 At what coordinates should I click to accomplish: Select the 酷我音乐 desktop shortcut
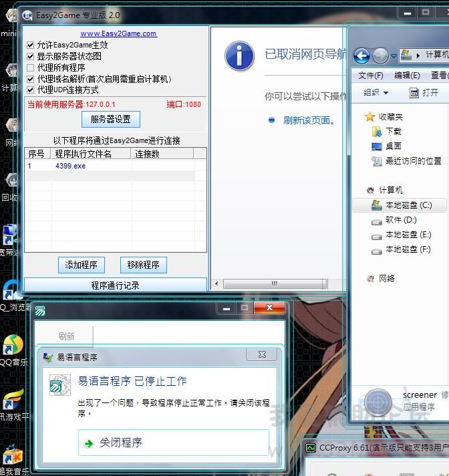13,460
